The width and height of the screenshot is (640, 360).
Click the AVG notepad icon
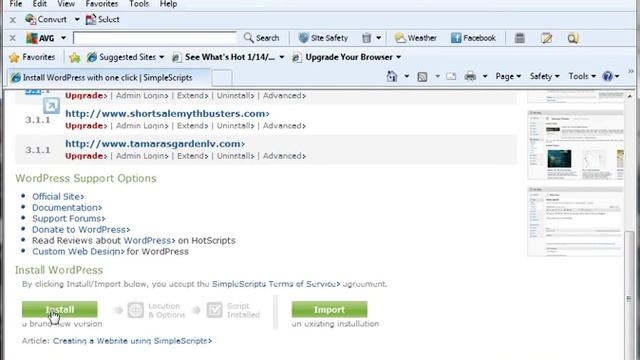(547, 38)
